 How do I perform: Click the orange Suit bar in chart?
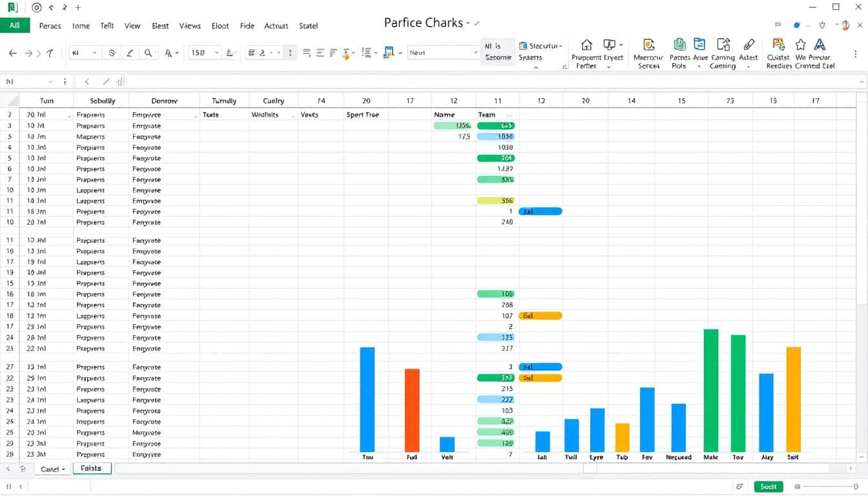click(x=794, y=399)
